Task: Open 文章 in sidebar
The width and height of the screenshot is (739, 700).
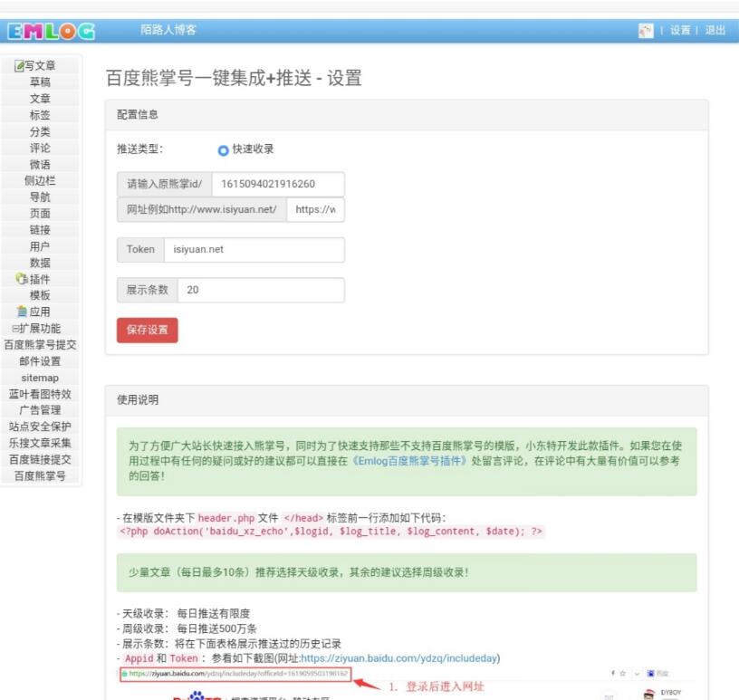Action: coord(40,99)
